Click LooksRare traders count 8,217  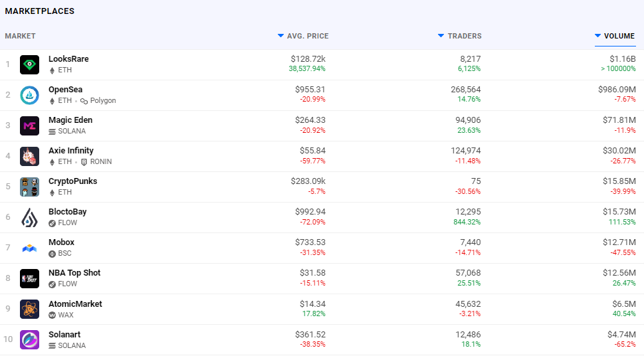click(471, 59)
